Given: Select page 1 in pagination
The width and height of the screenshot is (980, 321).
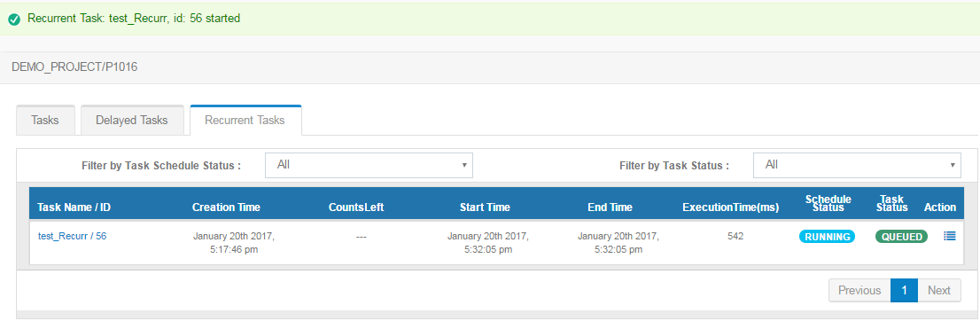Looking at the screenshot, I should point(904,290).
